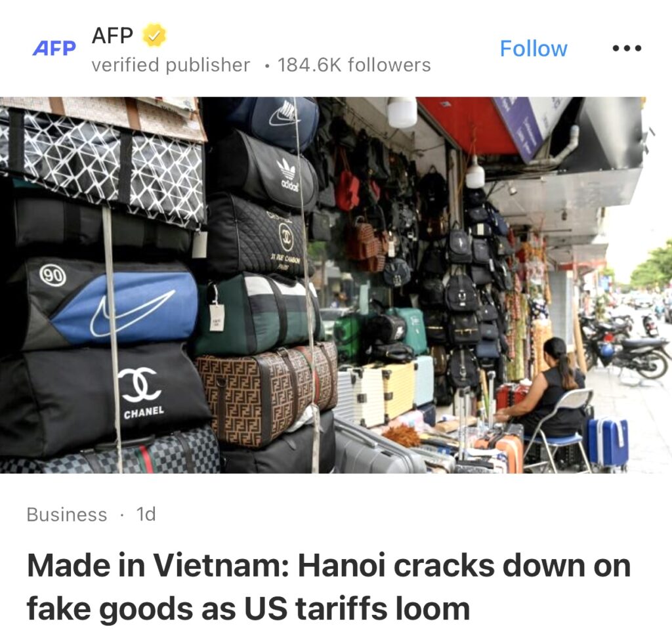The height and width of the screenshot is (643, 672).
Task: Open the AFP publisher name
Action: point(112,35)
